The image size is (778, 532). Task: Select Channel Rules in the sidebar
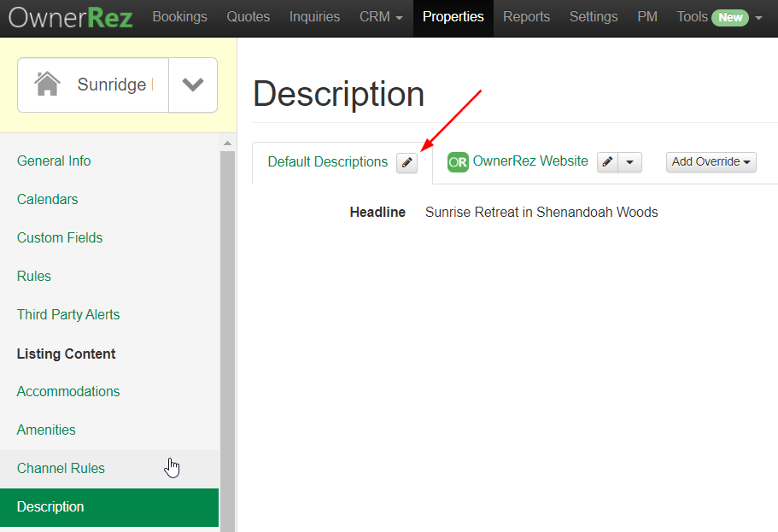pyautogui.click(x=61, y=468)
